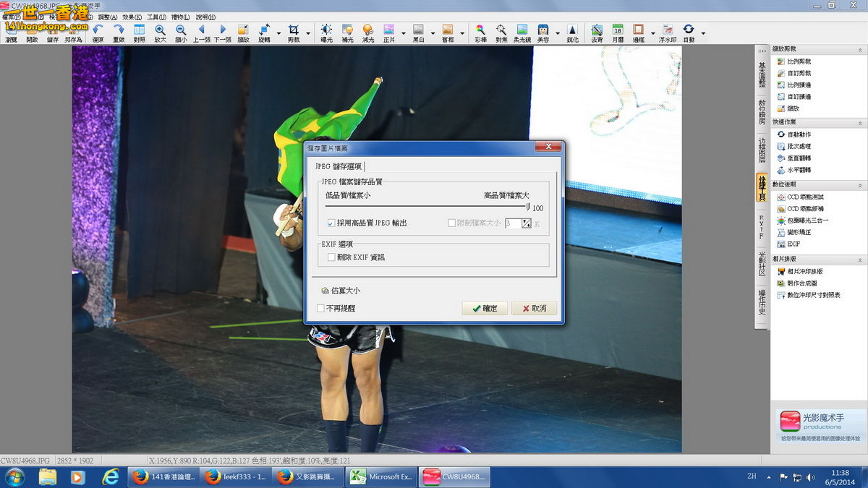The image size is (868, 488).
Task: Switch to the 基本調整 side tab
Action: (x=762, y=74)
